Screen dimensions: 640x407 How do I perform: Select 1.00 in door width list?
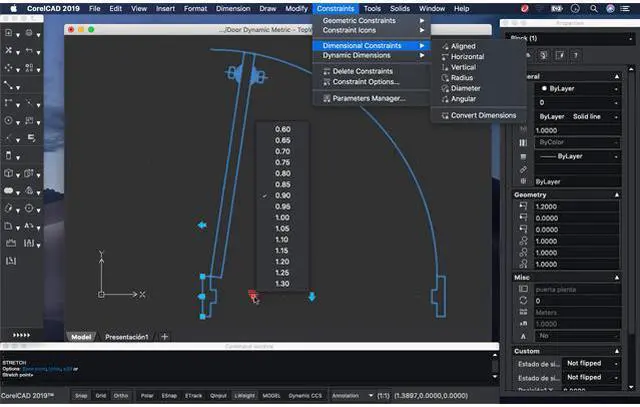[x=282, y=218]
